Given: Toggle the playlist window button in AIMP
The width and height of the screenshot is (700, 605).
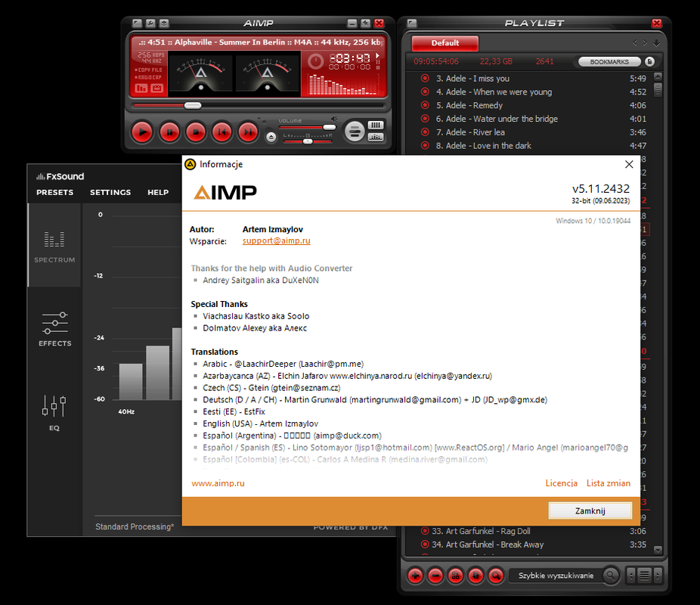Looking at the screenshot, I should point(376,125).
